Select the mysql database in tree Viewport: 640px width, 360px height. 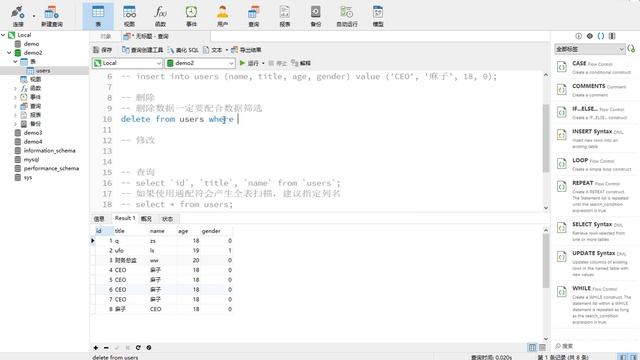[31, 160]
